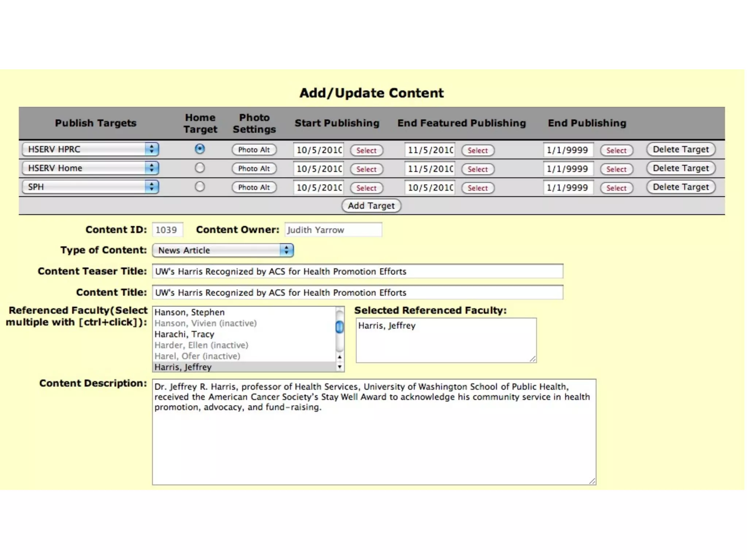The width and height of the screenshot is (747, 560).
Task: Open Photo Alt settings for SPH row
Action: [254, 187]
